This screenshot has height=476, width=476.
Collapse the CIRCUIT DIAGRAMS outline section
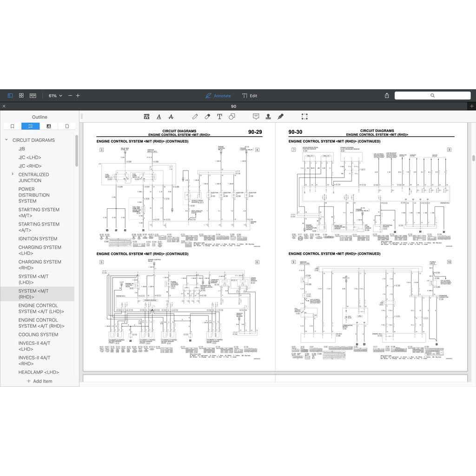[x=7, y=140]
